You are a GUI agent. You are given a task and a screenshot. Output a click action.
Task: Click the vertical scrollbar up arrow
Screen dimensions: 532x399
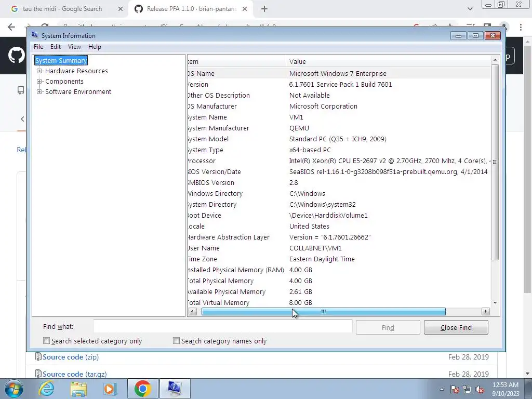point(495,60)
